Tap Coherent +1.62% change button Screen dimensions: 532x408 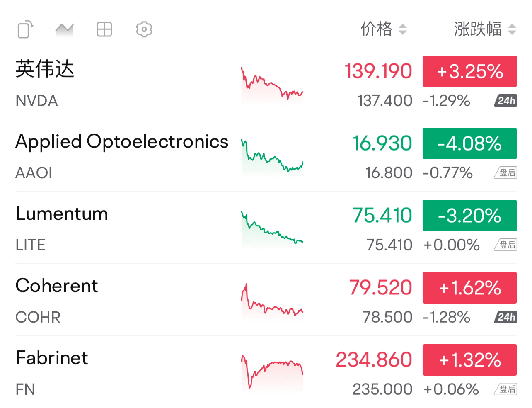tap(470, 288)
